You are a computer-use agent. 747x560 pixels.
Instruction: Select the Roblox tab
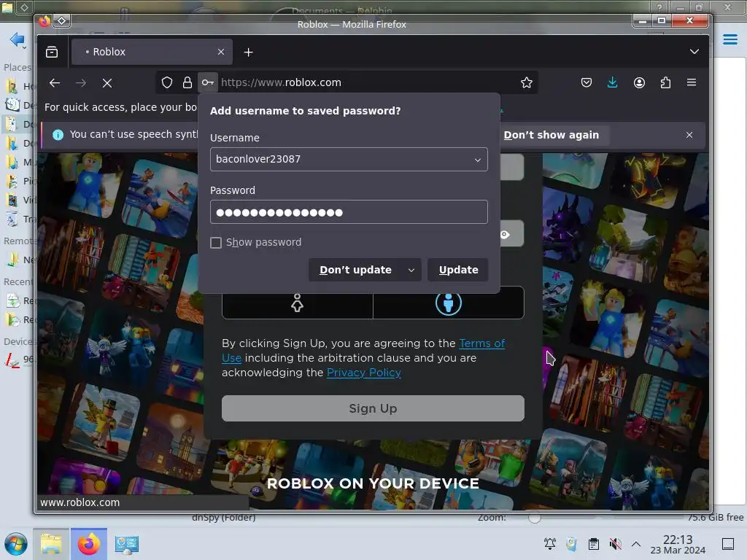coord(152,52)
